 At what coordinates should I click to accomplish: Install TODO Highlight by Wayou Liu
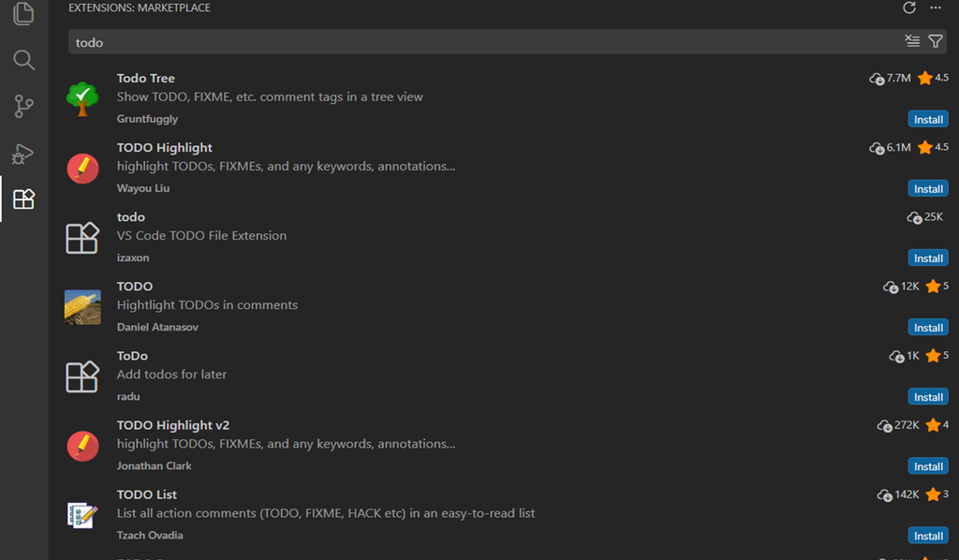(x=928, y=189)
